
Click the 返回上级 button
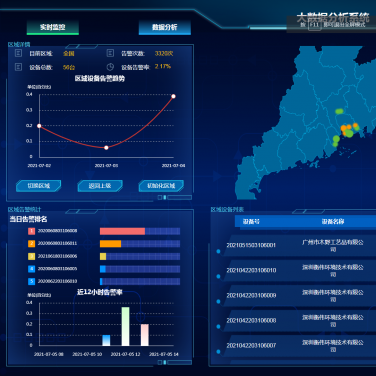click(x=100, y=186)
